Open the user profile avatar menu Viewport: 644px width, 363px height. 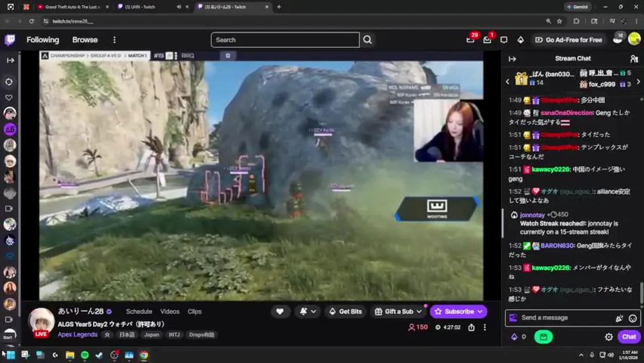click(634, 39)
